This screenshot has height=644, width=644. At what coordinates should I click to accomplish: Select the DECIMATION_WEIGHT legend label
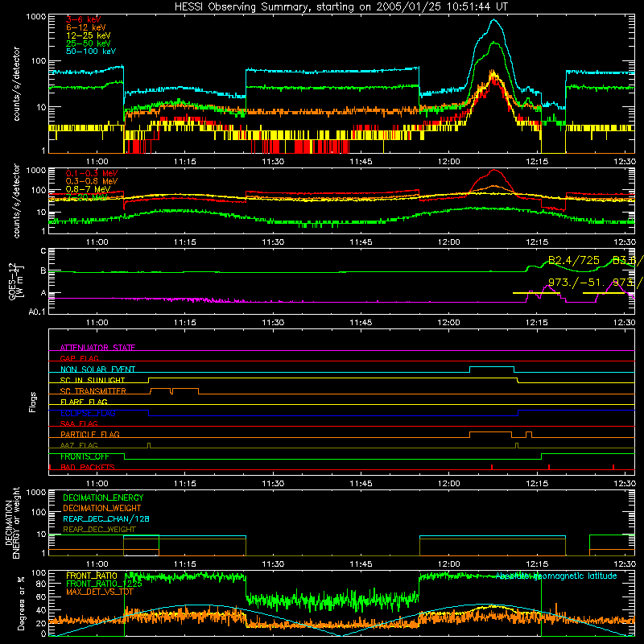[x=102, y=508]
